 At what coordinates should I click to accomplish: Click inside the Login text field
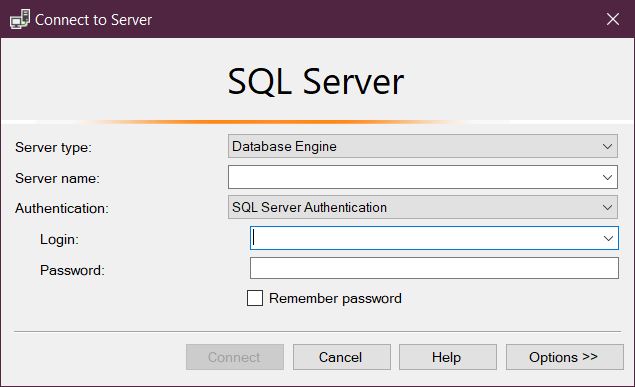click(425, 238)
